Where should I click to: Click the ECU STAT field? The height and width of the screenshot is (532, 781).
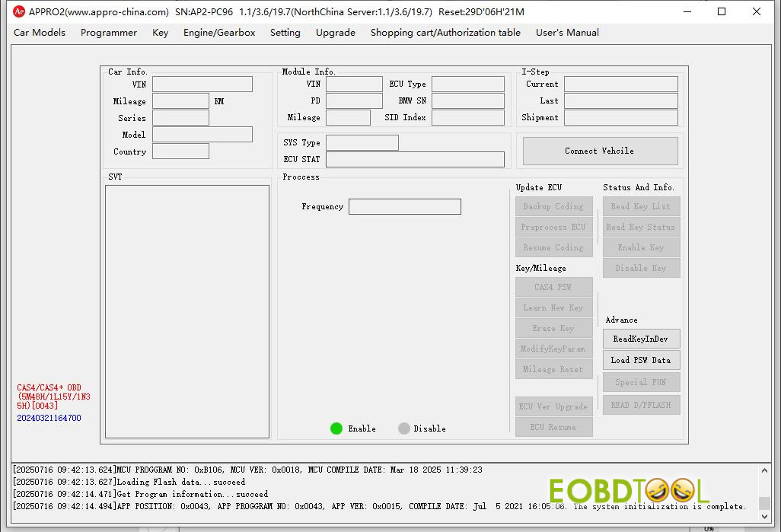click(415, 160)
